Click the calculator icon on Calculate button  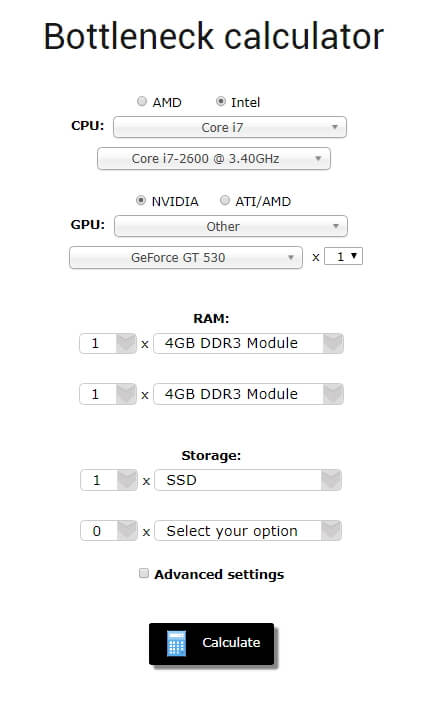[176, 643]
